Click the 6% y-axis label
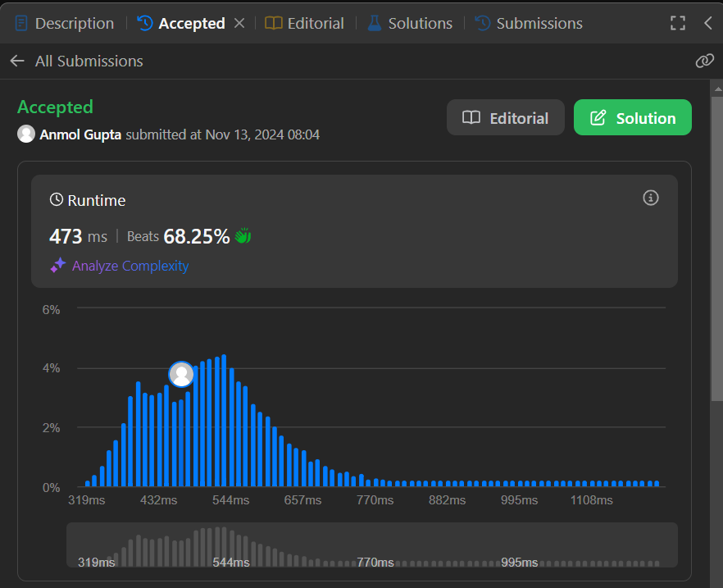723x588 pixels. pos(51,310)
